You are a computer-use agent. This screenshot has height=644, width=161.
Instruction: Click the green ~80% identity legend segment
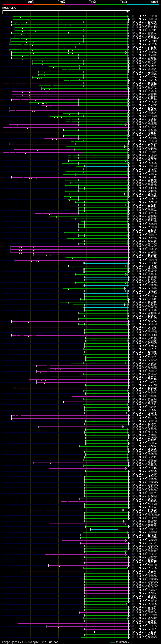tap(112, 5)
